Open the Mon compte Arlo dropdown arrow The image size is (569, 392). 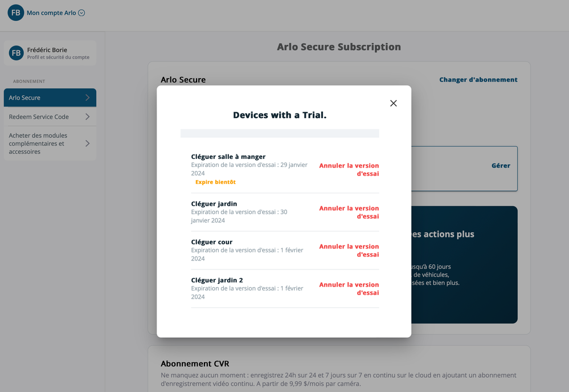(x=81, y=13)
